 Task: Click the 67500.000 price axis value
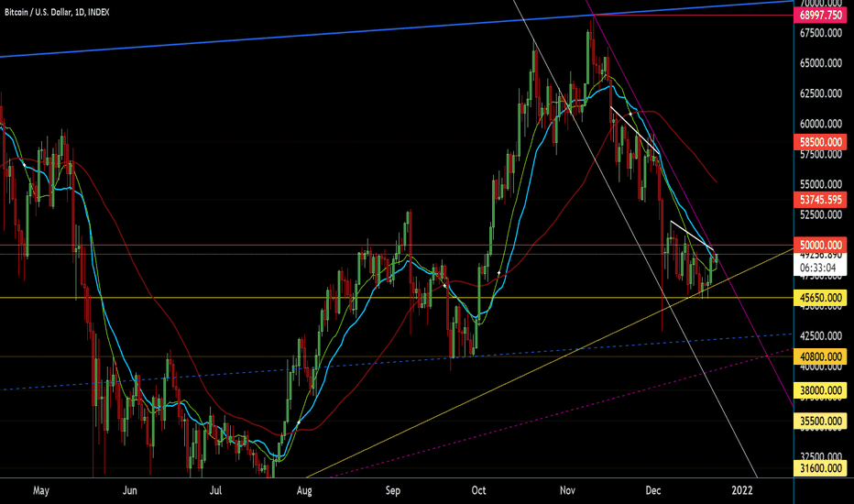pos(821,33)
